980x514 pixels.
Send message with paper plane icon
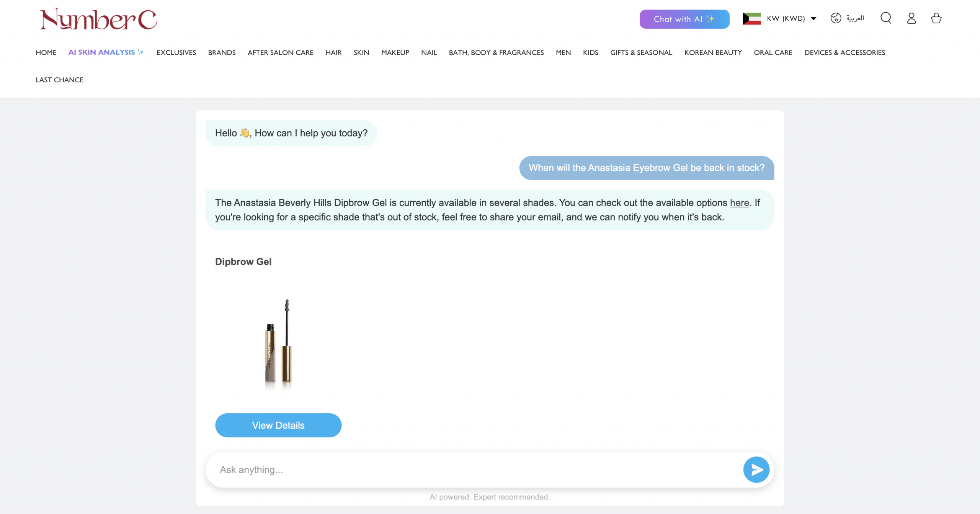pos(756,470)
